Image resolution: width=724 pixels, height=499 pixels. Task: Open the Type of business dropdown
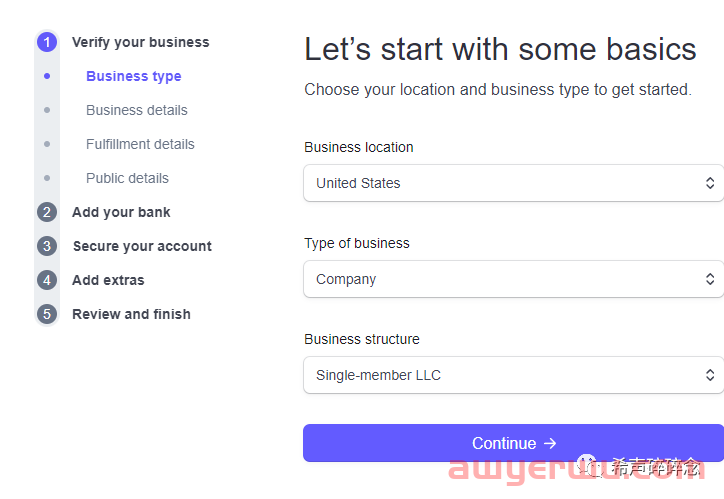[513, 279]
